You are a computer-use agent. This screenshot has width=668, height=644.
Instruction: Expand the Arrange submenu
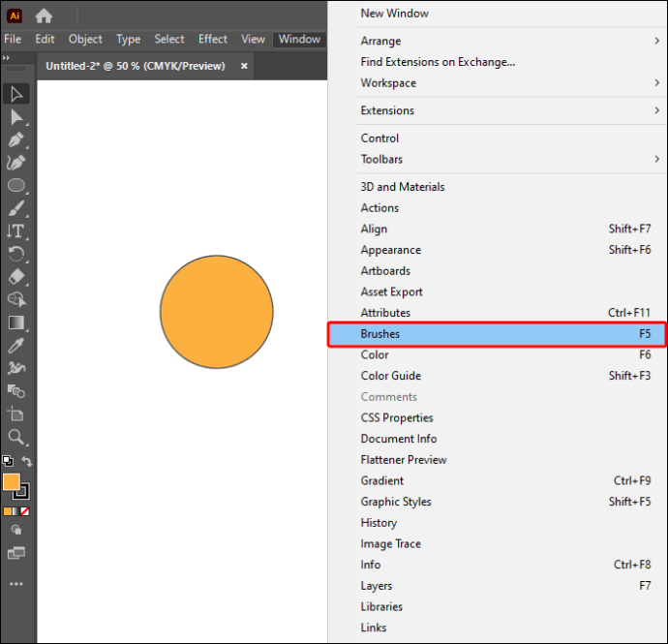511,41
